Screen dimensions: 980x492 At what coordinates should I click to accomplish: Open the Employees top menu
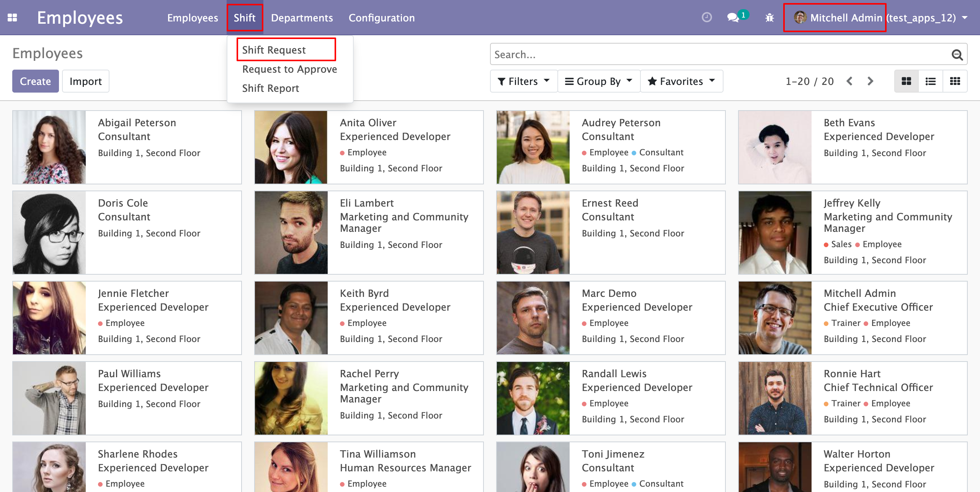[x=193, y=18]
